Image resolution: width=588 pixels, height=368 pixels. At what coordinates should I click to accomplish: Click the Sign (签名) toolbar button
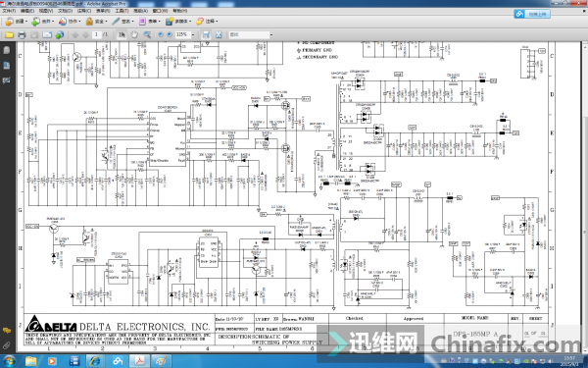tap(122, 22)
